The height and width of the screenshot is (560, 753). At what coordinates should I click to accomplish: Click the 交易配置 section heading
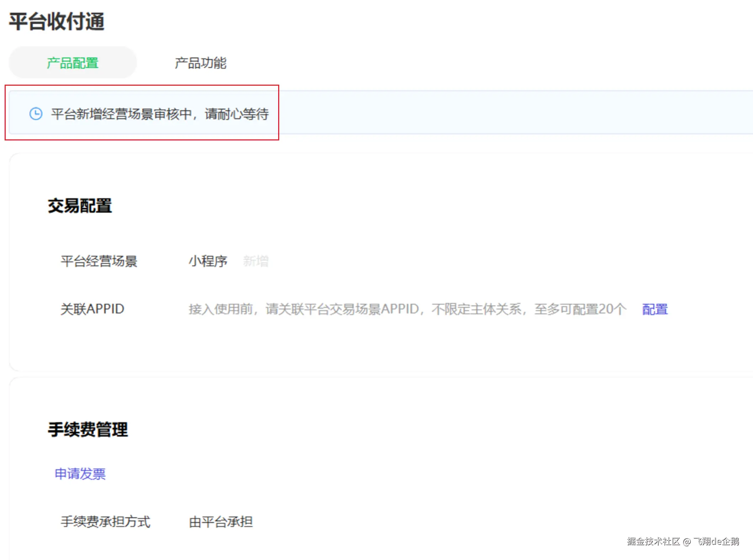(x=80, y=206)
